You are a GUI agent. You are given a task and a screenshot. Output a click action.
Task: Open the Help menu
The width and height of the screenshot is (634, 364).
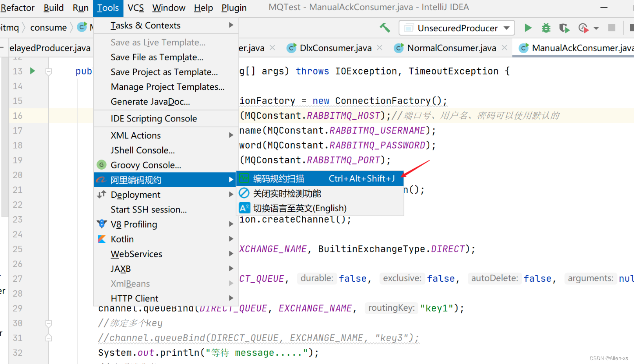(203, 8)
